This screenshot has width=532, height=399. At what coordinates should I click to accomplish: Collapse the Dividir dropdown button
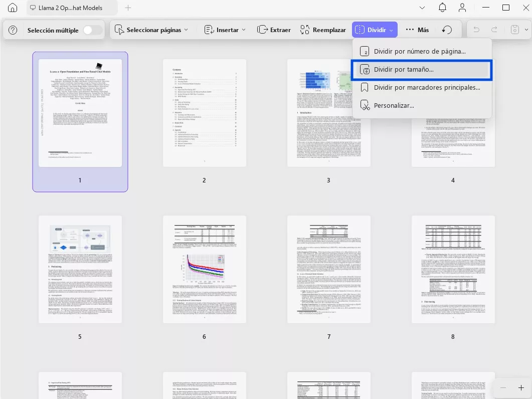(x=374, y=30)
